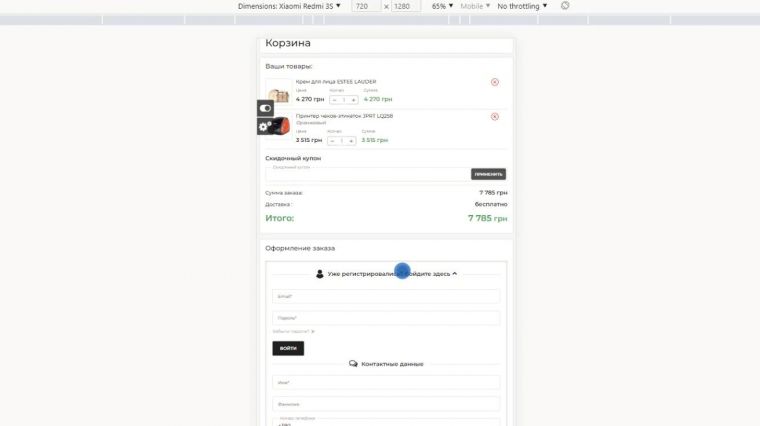The image size is (760, 426).
Task: Increase quantity of the JPRT printer
Action: coord(352,141)
